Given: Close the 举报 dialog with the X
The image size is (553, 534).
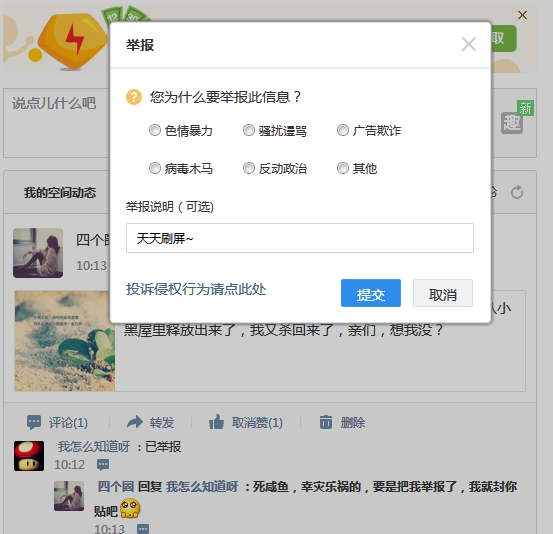Looking at the screenshot, I should tap(469, 44).
